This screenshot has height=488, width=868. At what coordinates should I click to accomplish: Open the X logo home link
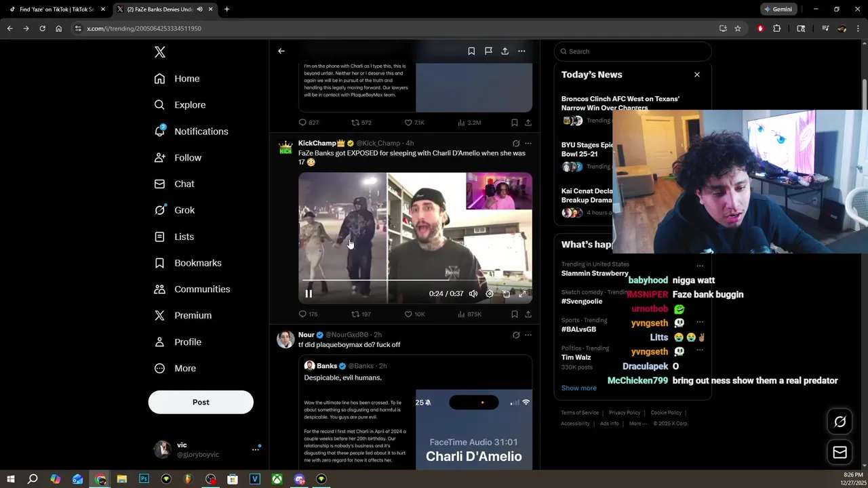coord(159,52)
